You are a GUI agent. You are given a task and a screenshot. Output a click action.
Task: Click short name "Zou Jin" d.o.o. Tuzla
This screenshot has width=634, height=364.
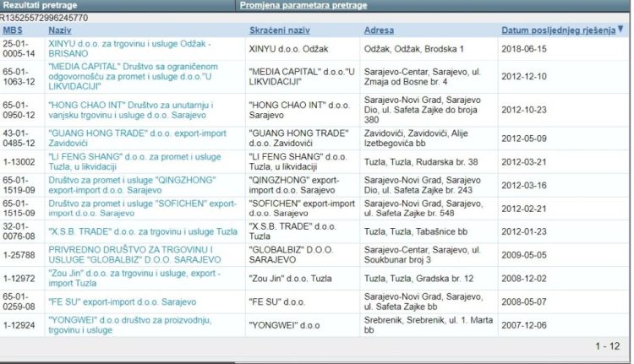290,279
